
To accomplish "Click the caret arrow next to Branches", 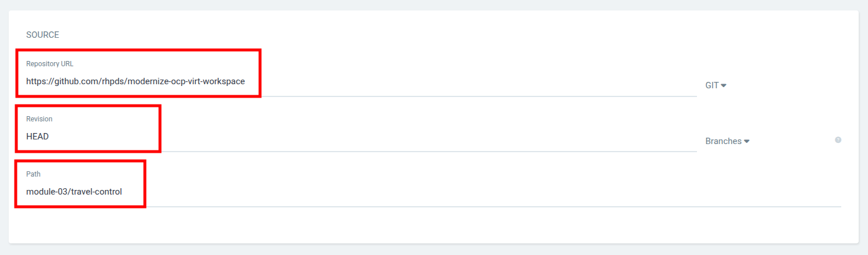I will tap(746, 142).
